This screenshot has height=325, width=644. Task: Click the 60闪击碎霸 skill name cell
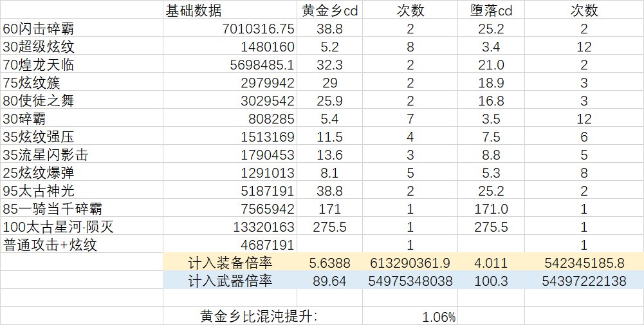tap(81, 28)
